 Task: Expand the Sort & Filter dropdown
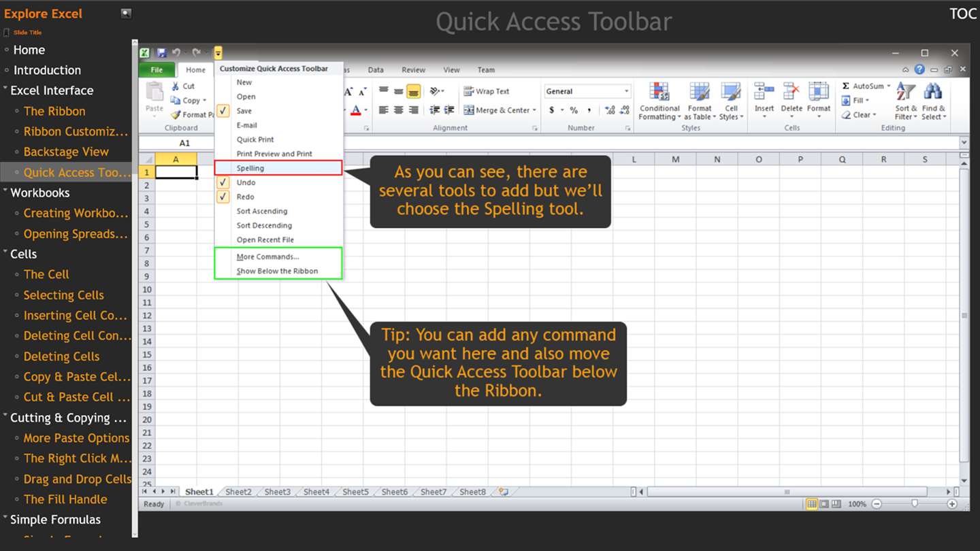click(x=906, y=102)
